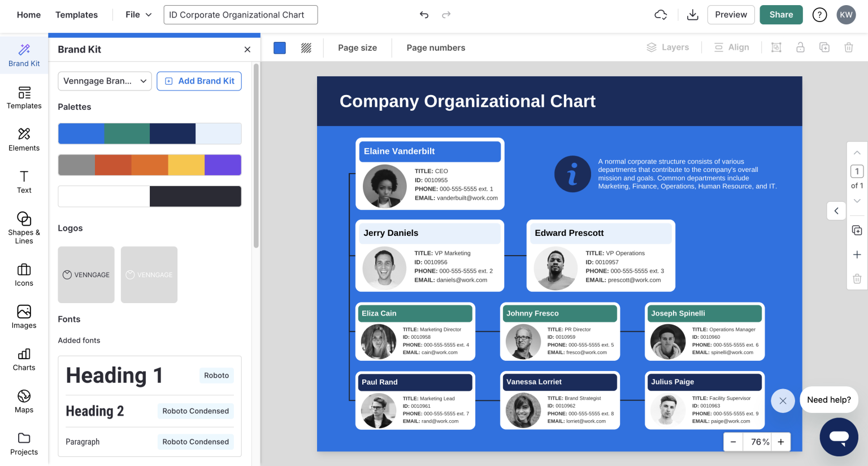Open the Icons panel

point(24,274)
